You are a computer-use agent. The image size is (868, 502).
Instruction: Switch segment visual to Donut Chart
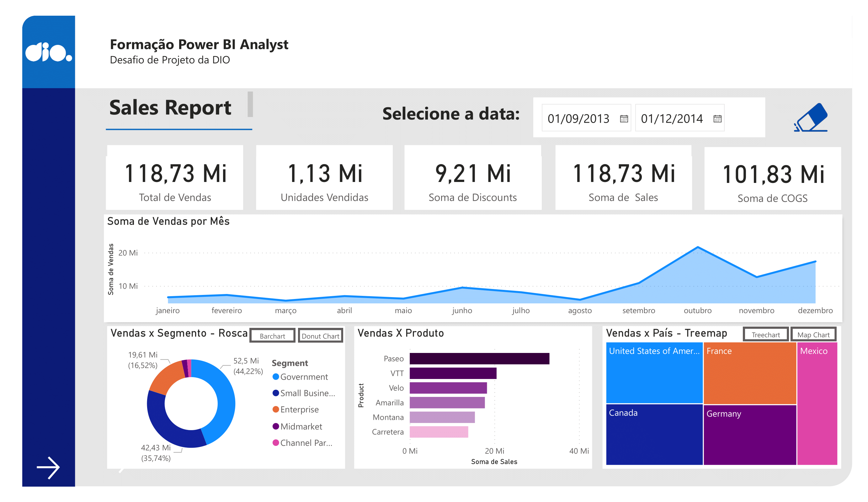pyautogui.click(x=320, y=336)
